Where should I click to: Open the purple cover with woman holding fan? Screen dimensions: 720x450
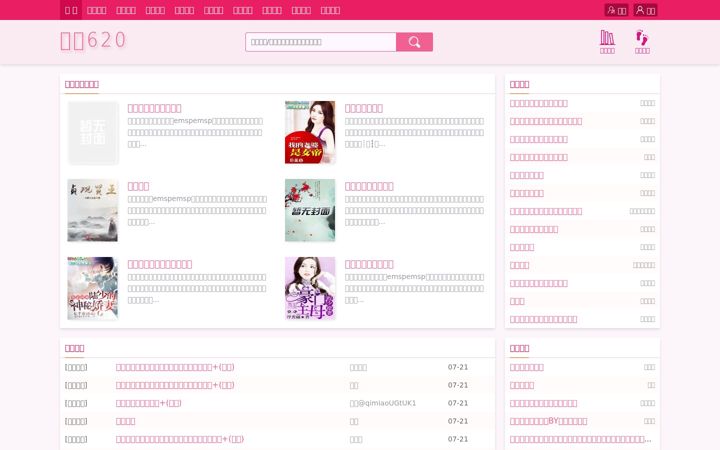tap(310, 288)
